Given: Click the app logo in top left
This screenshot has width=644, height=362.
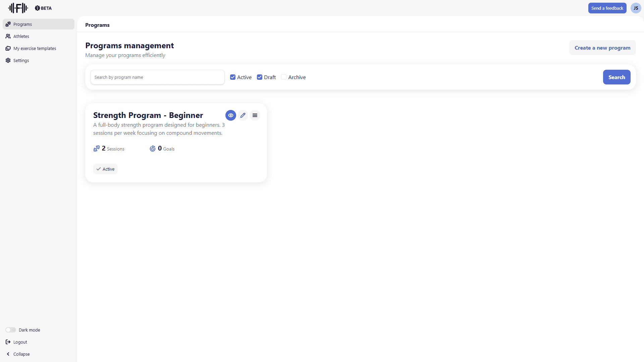Looking at the screenshot, I should (x=18, y=8).
